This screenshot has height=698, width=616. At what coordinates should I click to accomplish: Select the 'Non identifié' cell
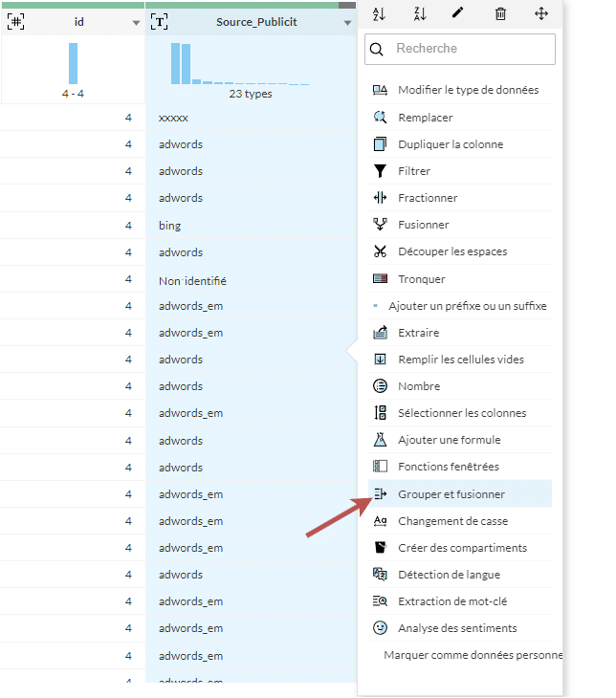192,281
